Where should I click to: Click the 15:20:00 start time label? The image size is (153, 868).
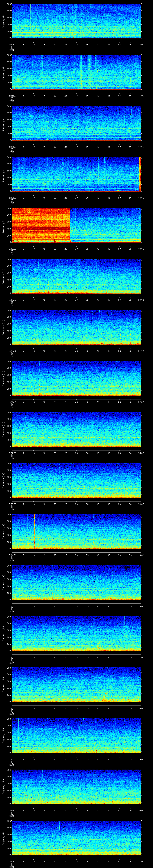pyautogui.click(x=12, y=351)
